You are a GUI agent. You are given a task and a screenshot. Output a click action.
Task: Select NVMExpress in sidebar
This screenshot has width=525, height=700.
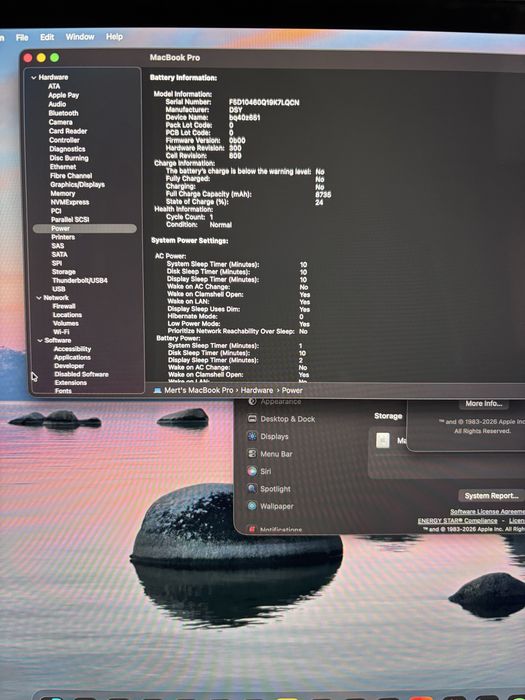pyautogui.click(x=70, y=202)
